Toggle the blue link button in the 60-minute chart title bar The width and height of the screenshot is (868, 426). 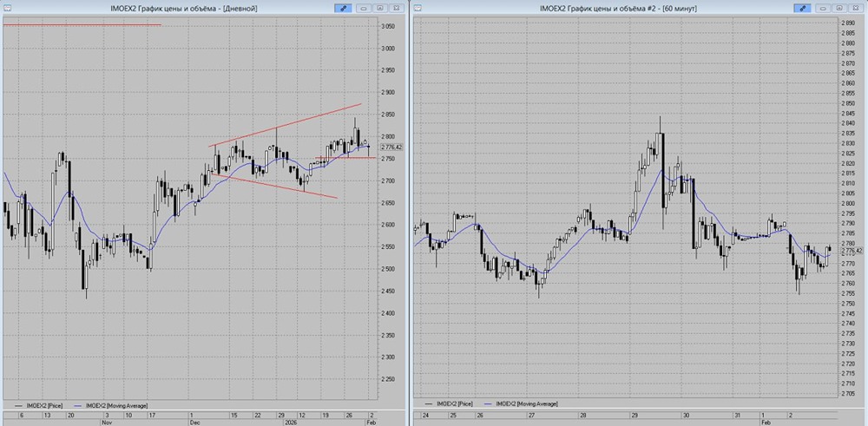802,8
